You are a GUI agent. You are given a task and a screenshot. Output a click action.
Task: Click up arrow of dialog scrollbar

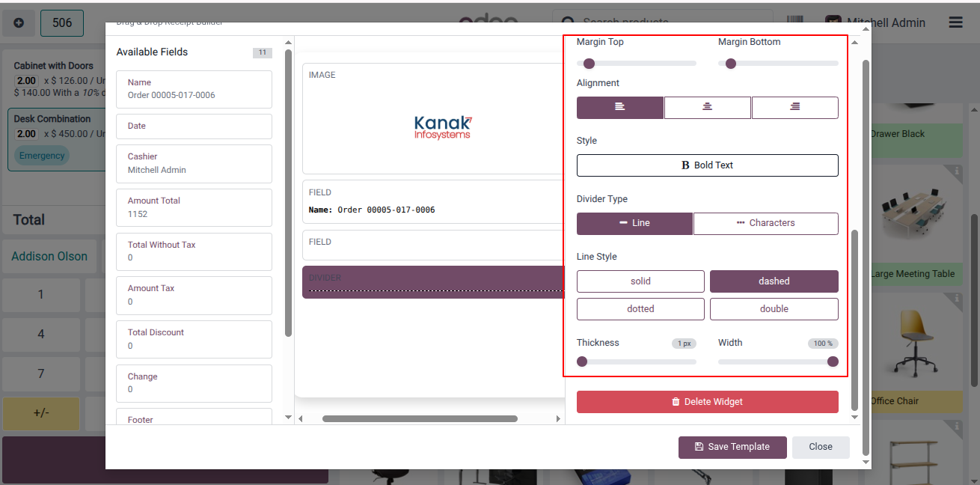coord(866,30)
